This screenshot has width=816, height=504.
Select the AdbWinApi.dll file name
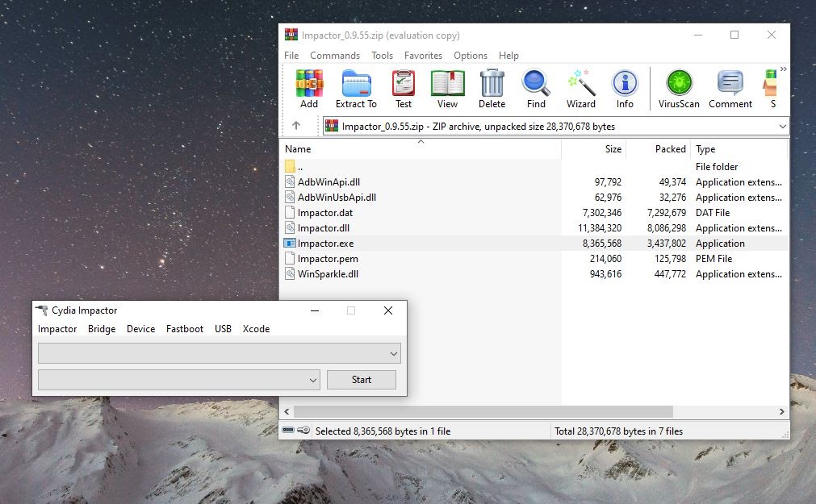328,181
